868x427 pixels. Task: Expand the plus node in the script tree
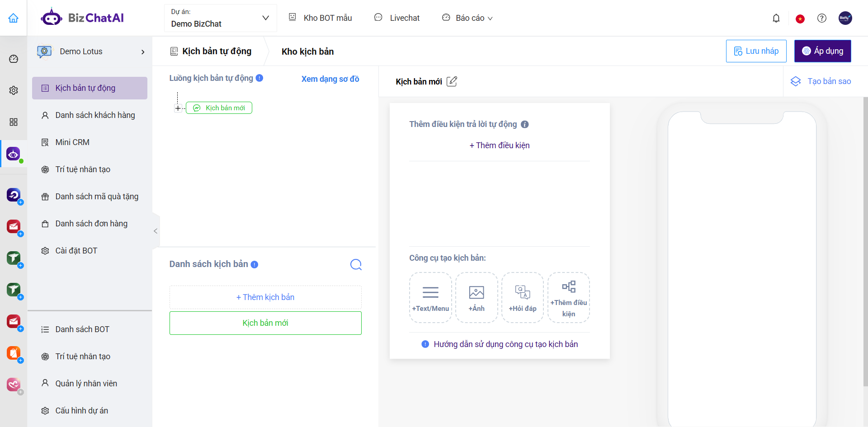[178, 108]
